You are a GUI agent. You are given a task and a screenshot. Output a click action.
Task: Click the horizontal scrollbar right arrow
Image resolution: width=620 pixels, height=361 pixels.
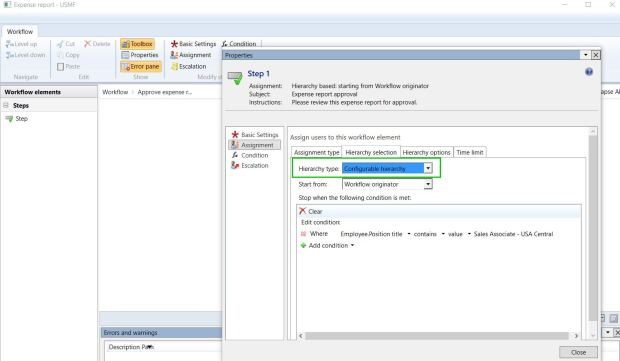(x=576, y=336)
